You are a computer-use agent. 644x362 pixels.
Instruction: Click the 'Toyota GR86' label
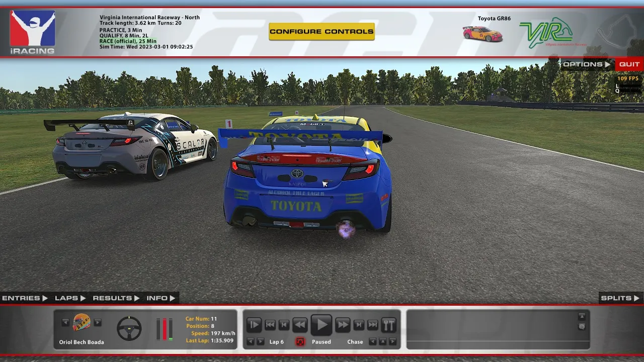(494, 19)
